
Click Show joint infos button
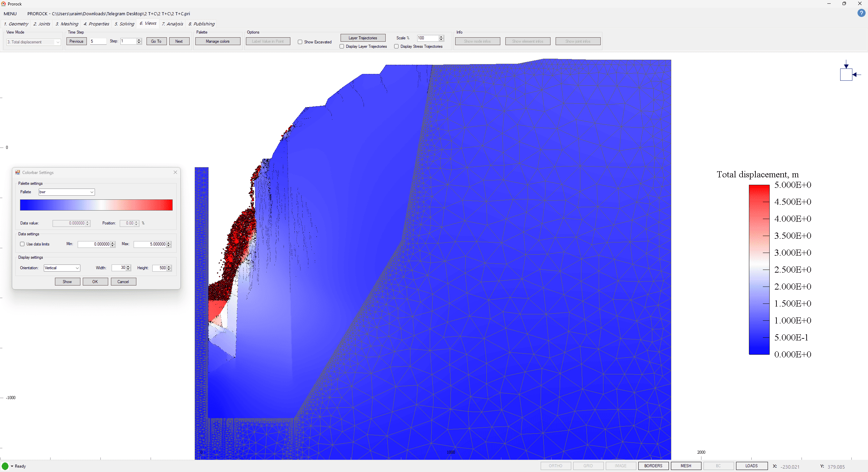578,41
